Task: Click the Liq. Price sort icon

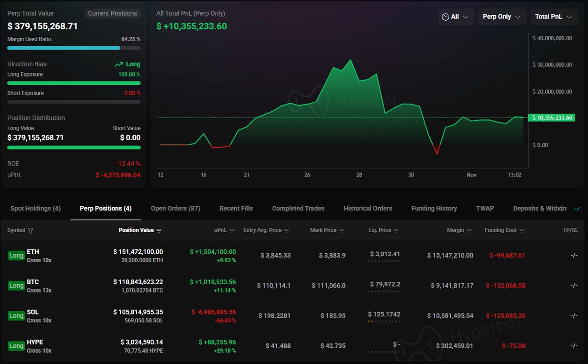Action: pos(396,231)
